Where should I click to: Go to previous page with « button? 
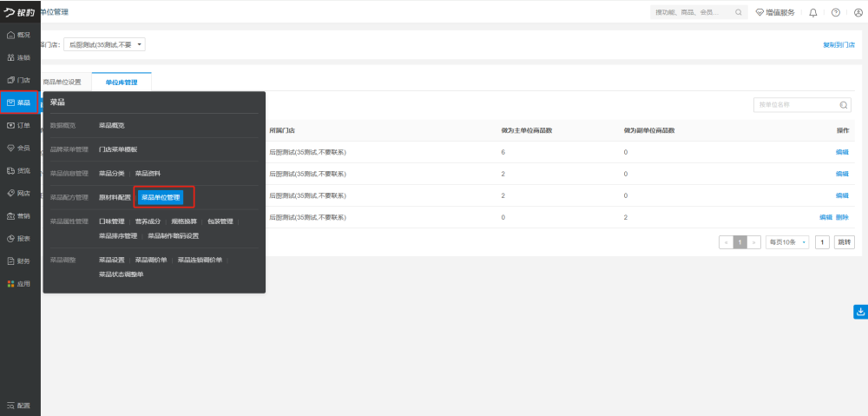(x=726, y=242)
